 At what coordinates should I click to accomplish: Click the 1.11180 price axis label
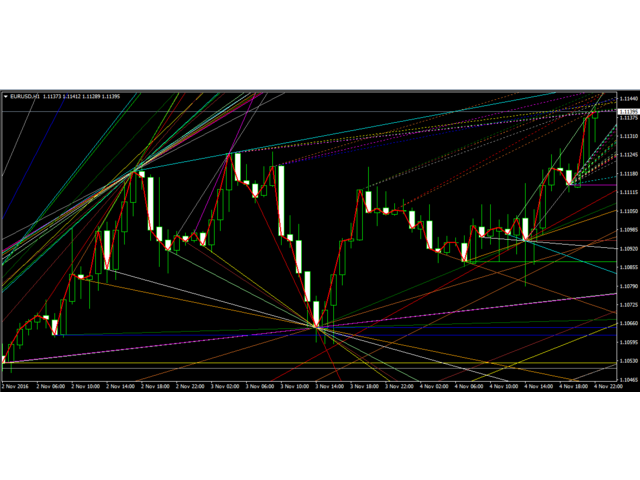(x=629, y=174)
